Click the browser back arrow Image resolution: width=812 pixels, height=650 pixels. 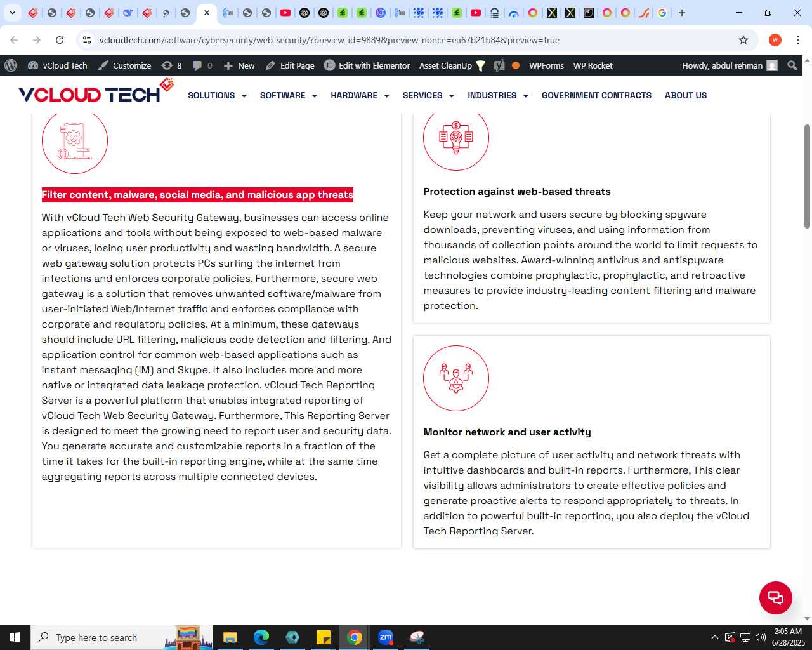click(x=14, y=40)
